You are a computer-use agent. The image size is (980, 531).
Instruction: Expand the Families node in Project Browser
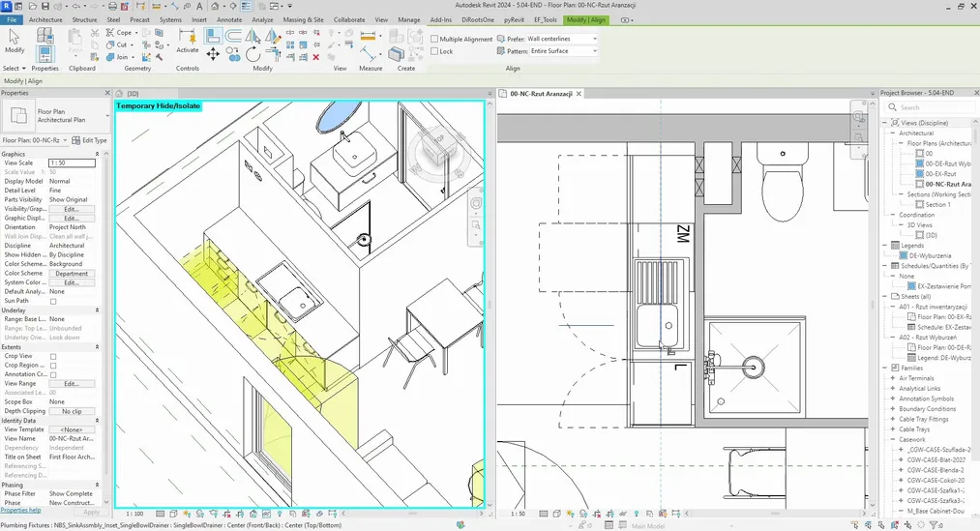click(884, 368)
